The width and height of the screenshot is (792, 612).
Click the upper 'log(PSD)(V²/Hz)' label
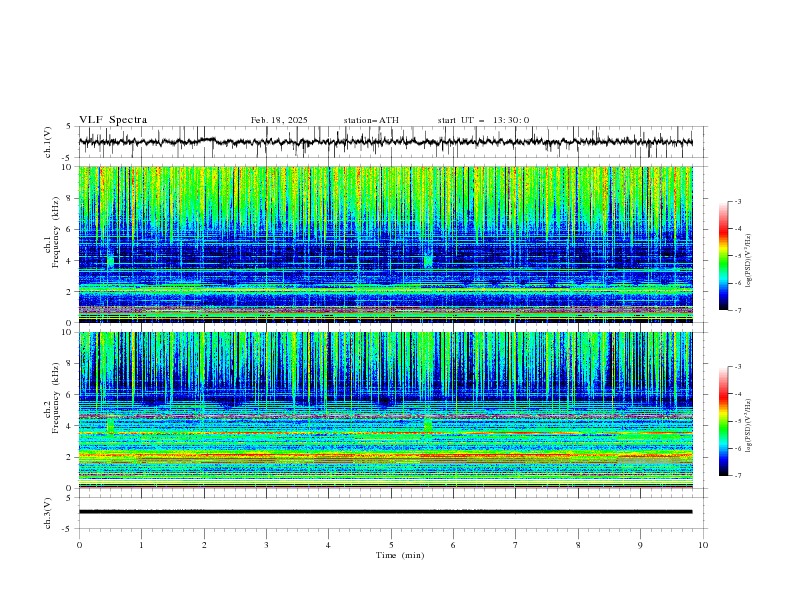coord(749,261)
